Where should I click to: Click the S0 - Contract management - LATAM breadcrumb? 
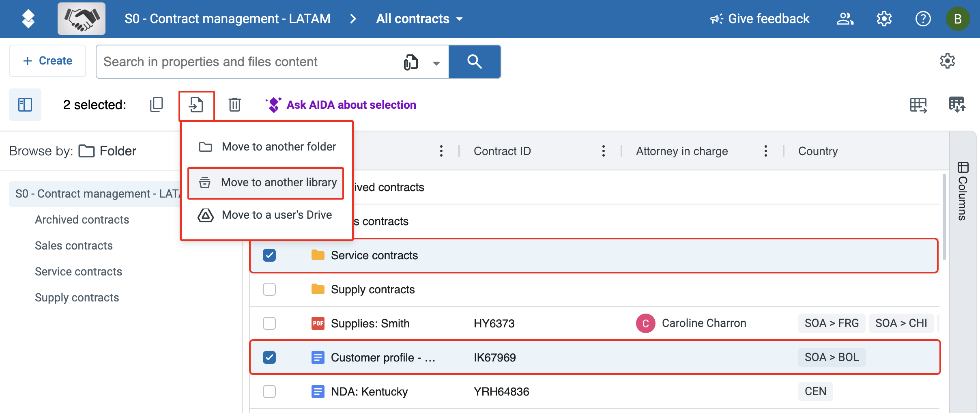[x=228, y=19]
